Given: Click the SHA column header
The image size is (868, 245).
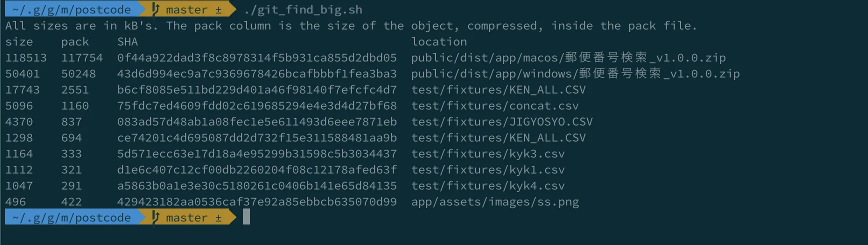Looking at the screenshot, I should 127,41.
